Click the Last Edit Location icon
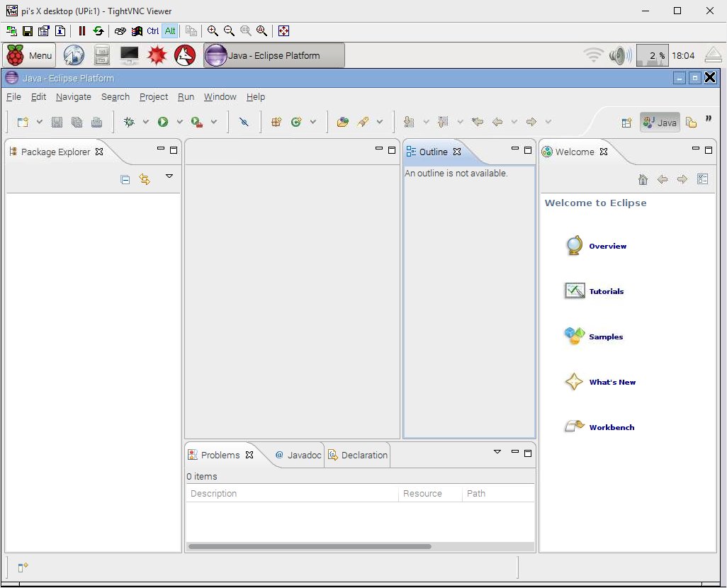Screen dimensions: 727x588 tap(478, 122)
